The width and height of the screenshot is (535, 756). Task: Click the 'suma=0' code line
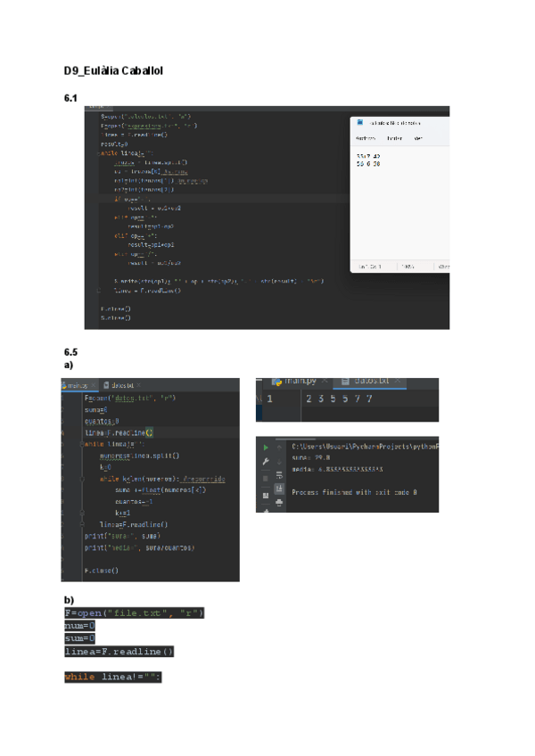coord(96,410)
